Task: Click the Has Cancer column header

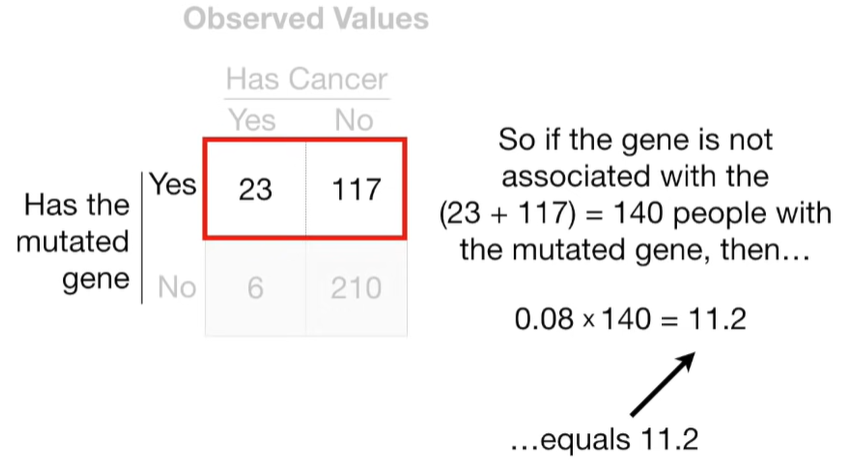Action: pyautogui.click(x=307, y=79)
